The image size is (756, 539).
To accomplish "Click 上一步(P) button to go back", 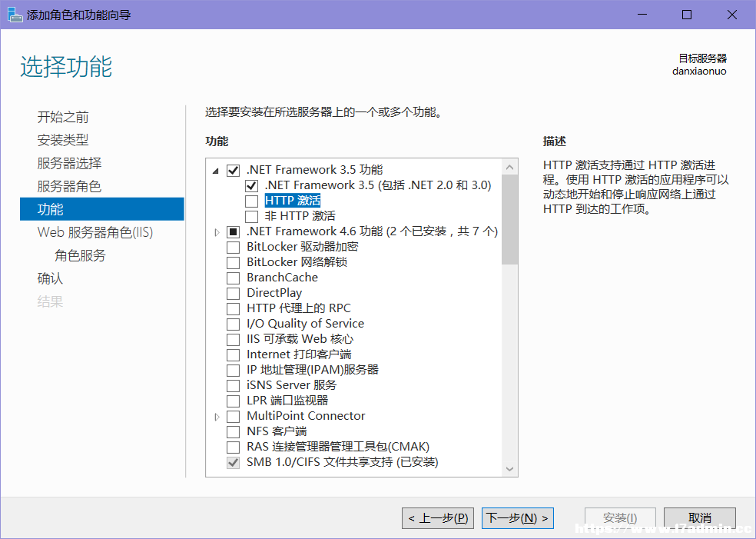I will 438,518.
